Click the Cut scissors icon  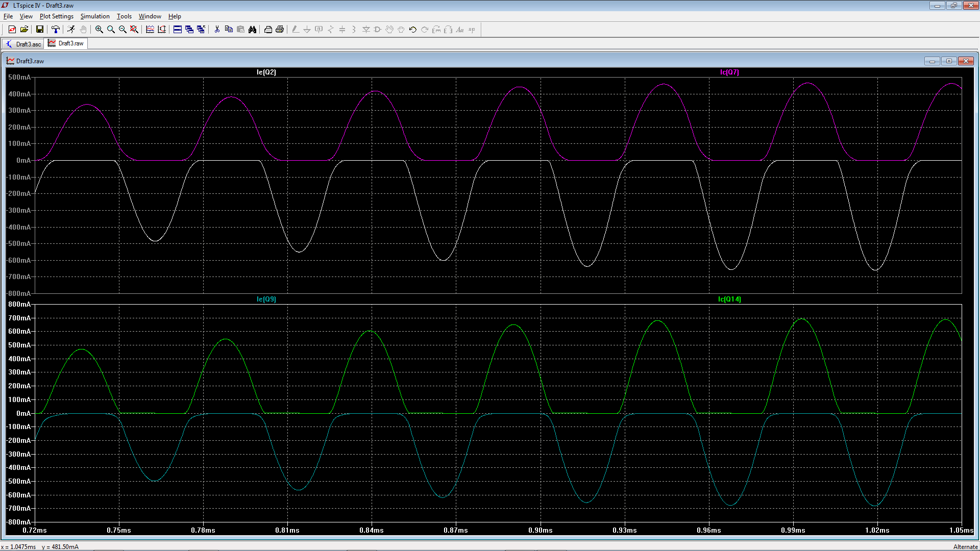pyautogui.click(x=217, y=30)
